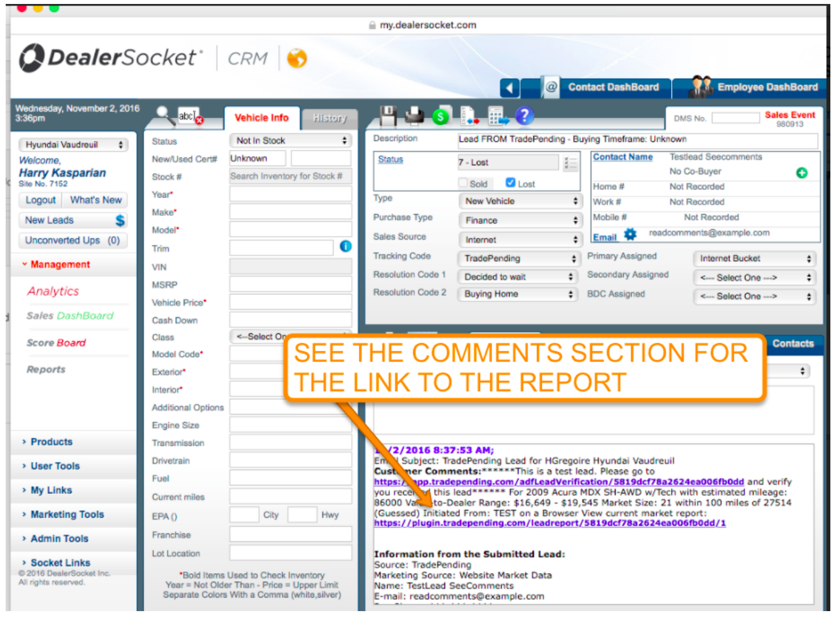The height and width of the screenshot is (623, 840).
Task: Open Unconverted Ups (0)
Action: pyautogui.click(x=73, y=241)
